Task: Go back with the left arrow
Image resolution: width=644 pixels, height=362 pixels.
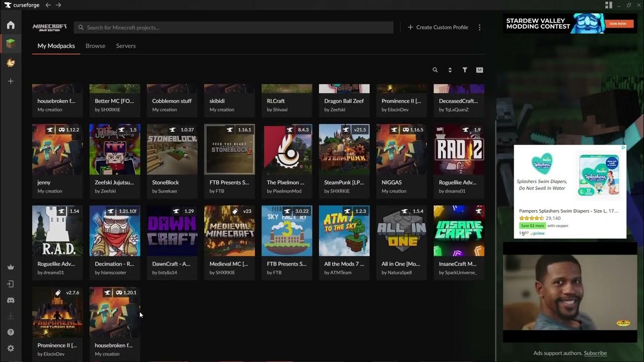Action: coord(48,5)
